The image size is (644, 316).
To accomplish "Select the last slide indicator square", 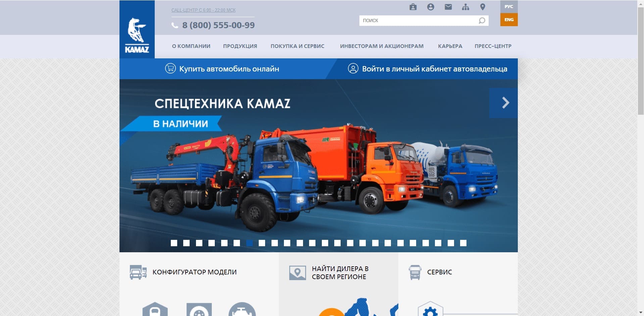I will pos(463,243).
